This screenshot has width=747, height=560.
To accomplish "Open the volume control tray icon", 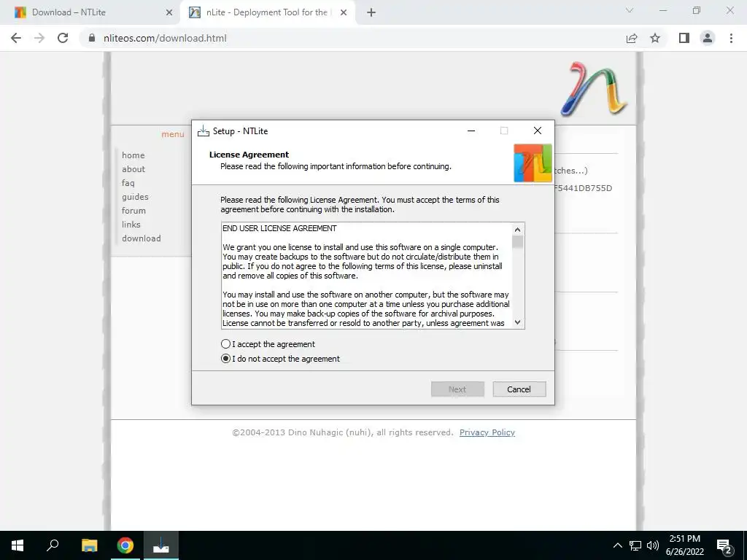I will point(653,545).
